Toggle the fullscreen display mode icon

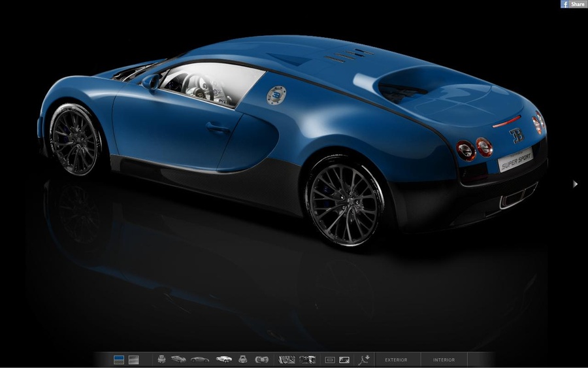coord(344,360)
